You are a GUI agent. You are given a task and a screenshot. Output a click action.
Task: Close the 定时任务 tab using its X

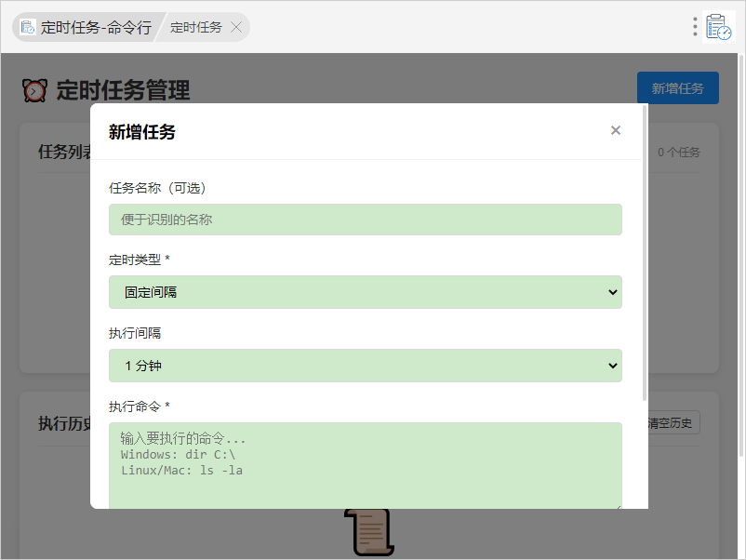pyautogui.click(x=236, y=27)
